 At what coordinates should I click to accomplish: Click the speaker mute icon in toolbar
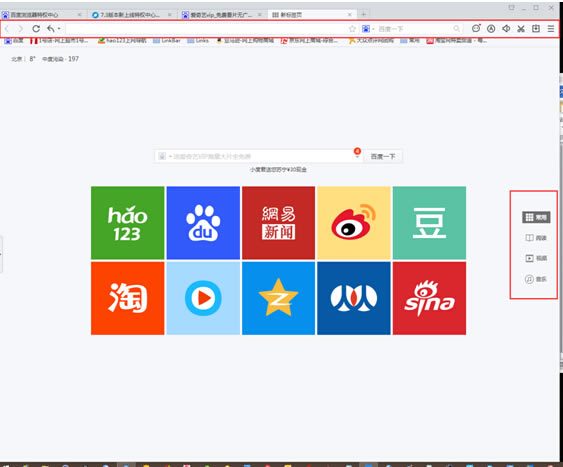(506, 29)
